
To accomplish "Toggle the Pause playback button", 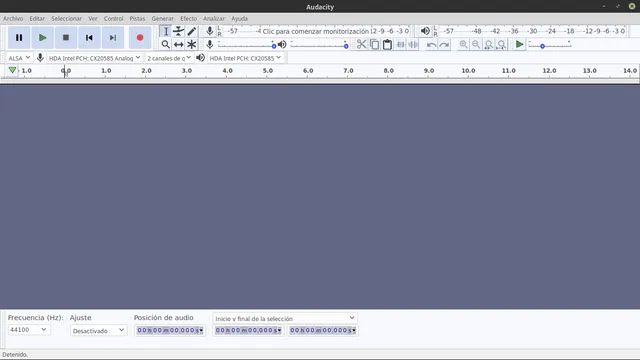I will pyautogui.click(x=19, y=38).
